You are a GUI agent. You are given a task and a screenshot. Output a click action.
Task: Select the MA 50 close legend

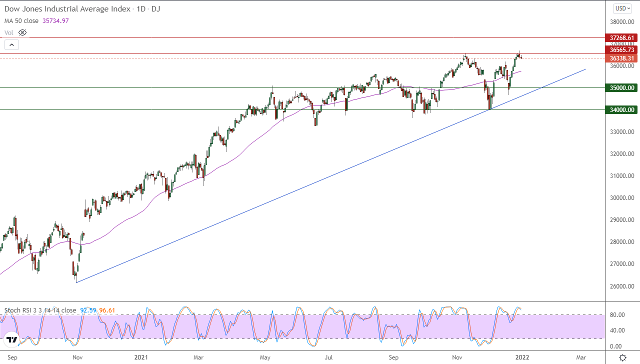[x=22, y=20]
